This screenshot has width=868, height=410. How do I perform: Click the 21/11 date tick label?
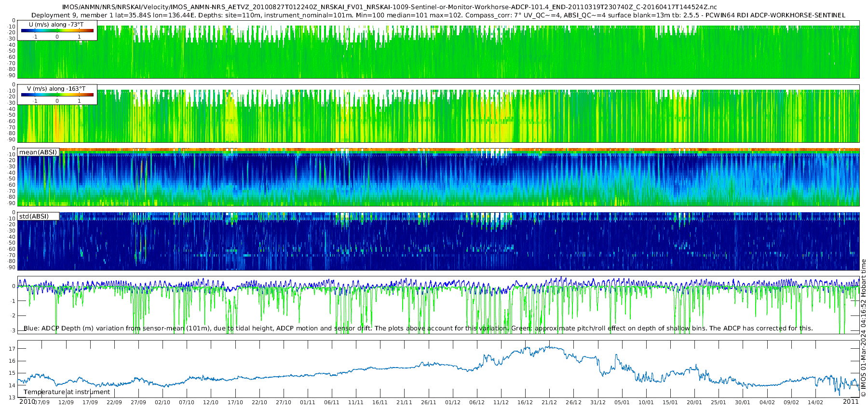pos(404,402)
